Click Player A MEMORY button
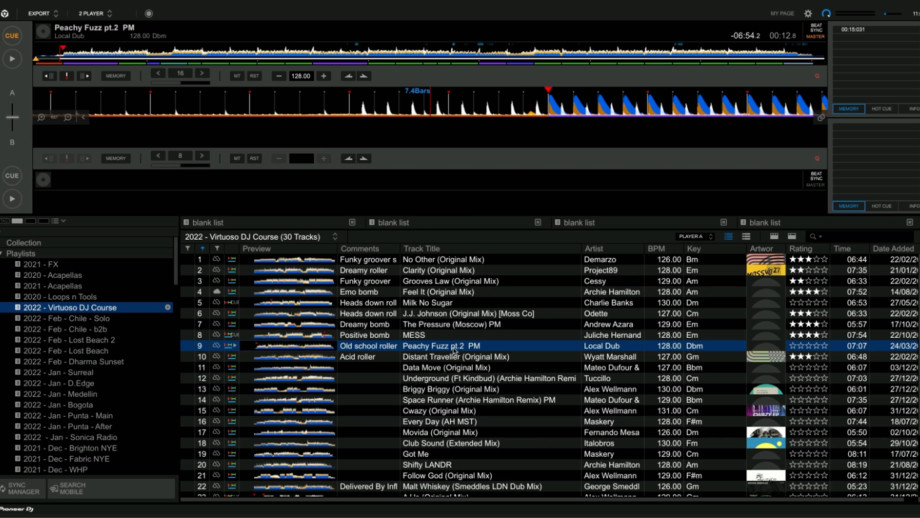Viewport: 920px width, 518px height. (116, 76)
